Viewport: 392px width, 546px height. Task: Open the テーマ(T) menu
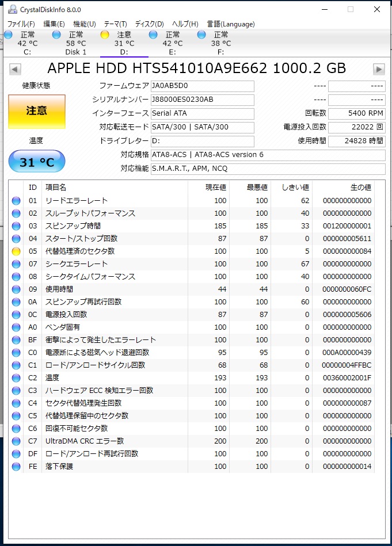tap(115, 24)
